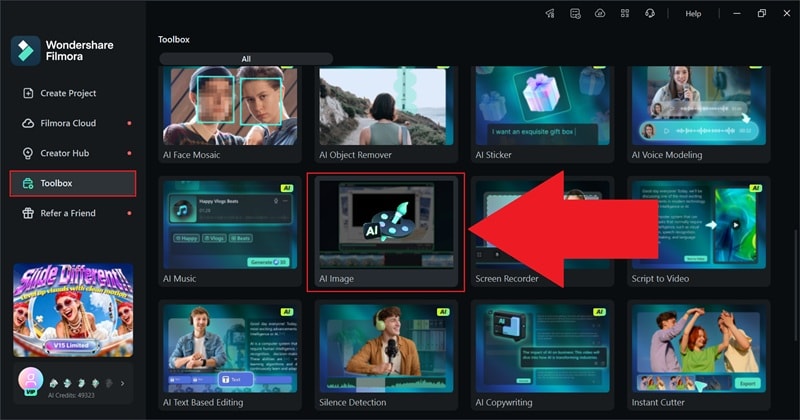Viewport: 800px width, 420px height.
Task: Expand account details with the chevron arrow
Action: point(122,383)
